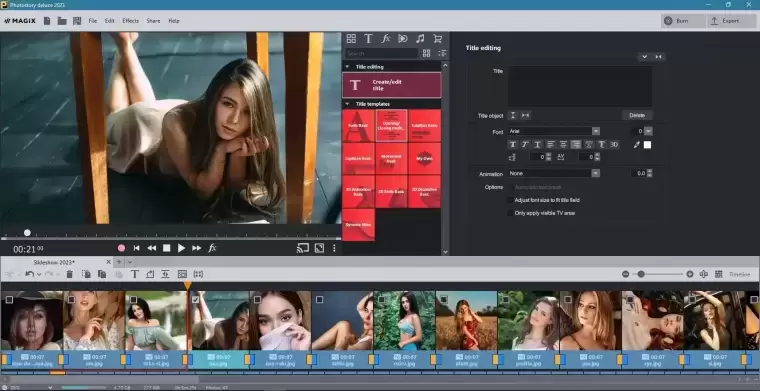The width and height of the screenshot is (760, 391).
Task: Switch media pool to large icons view
Action: tap(427, 53)
